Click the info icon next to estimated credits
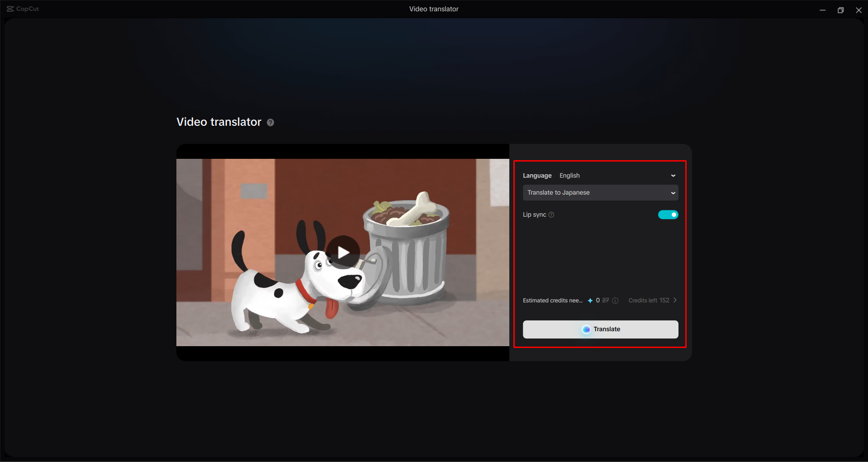868x462 pixels. (616, 300)
